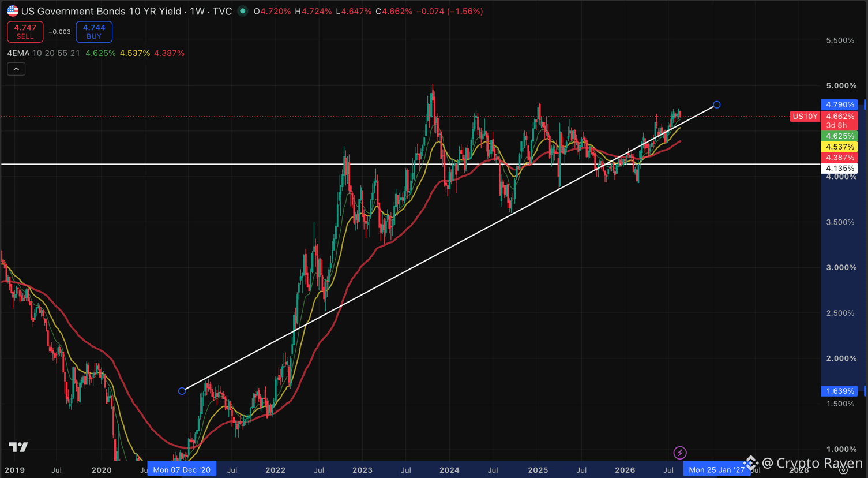The height and width of the screenshot is (478, 868).
Task: Click 2019 on the time axis
Action: click(x=14, y=470)
